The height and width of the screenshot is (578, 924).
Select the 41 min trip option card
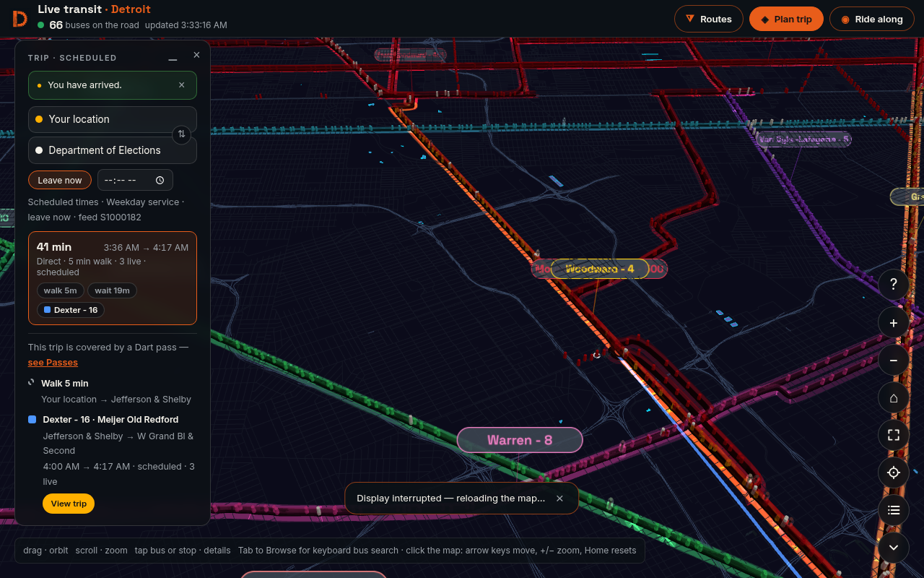coord(113,278)
